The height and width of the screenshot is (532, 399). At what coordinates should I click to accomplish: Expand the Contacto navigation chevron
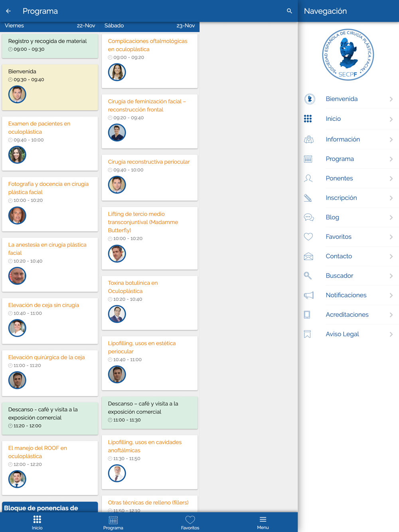[391, 256]
